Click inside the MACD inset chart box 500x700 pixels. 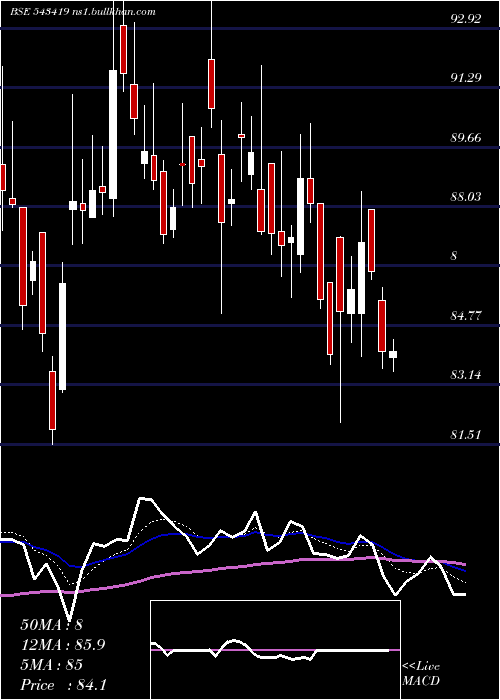click(275, 650)
